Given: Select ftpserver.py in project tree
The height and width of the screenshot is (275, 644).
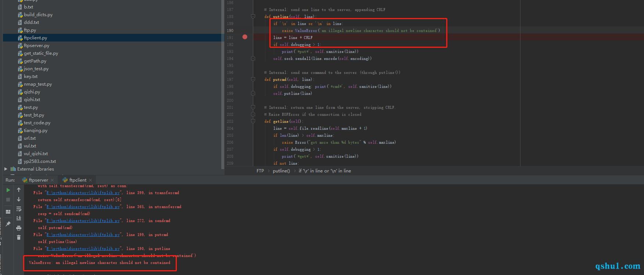Looking at the screenshot, I should 36,46.
